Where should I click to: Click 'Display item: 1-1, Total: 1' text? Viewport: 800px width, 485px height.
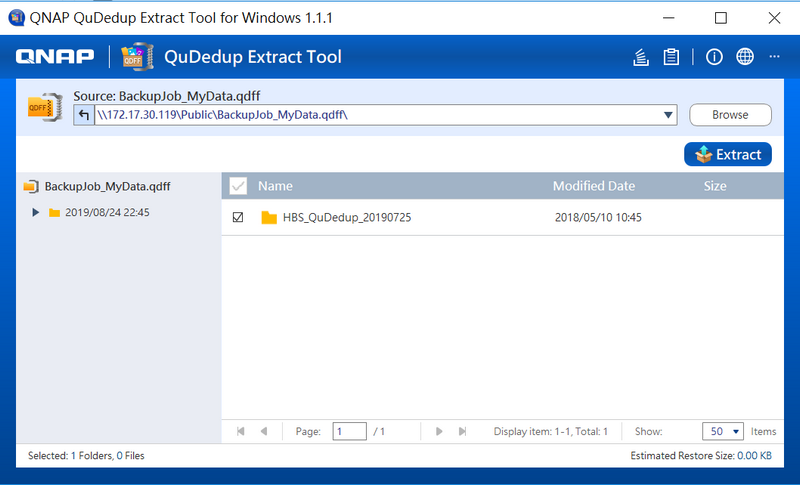551,431
